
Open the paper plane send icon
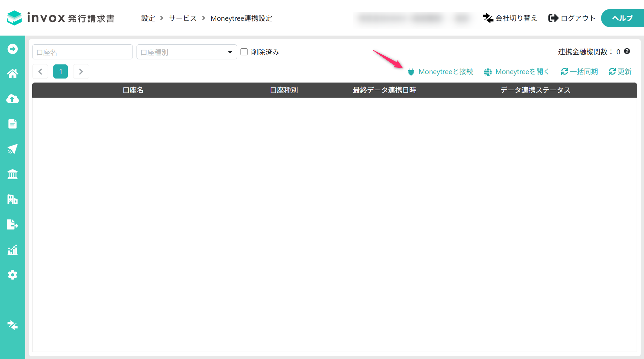12,149
